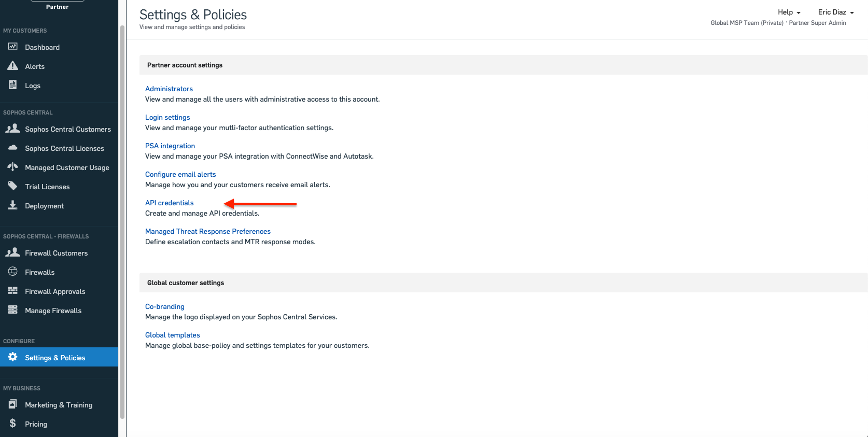The width and height of the screenshot is (868, 437).
Task: Click the Logs document icon
Action: coord(12,85)
